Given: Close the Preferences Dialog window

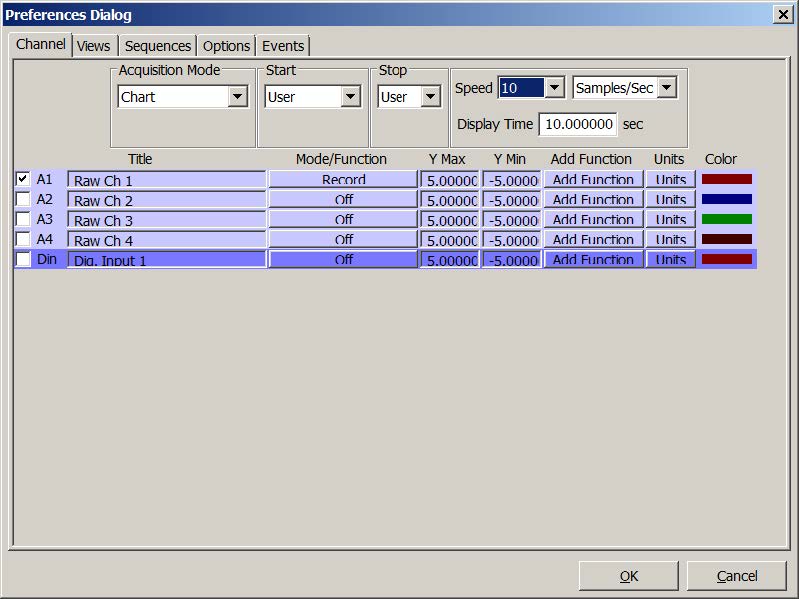Looking at the screenshot, I should pos(783,14).
